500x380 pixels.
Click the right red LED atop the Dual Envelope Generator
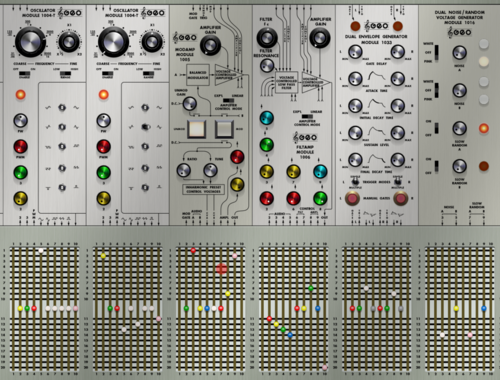click(398, 26)
